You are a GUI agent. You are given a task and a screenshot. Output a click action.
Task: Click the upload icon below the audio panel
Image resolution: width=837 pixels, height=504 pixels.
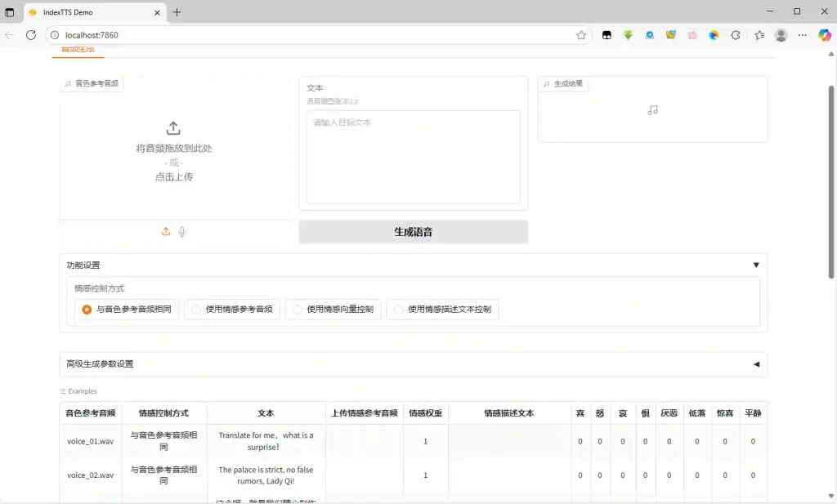pyautogui.click(x=164, y=231)
